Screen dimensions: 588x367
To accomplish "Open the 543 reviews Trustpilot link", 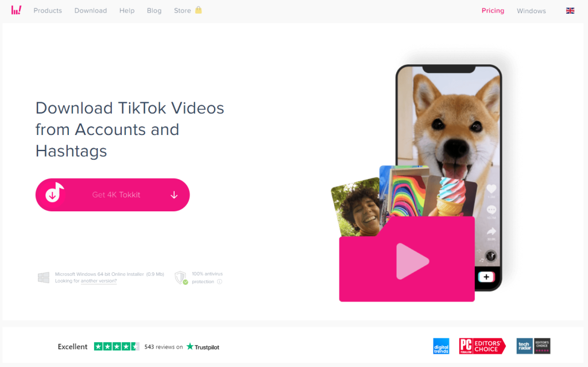I will coord(163,347).
